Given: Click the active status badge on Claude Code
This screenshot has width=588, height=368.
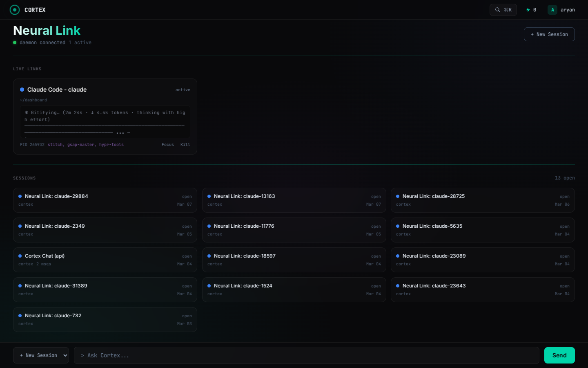Looking at the screenshot, I should tap(183, 90).
